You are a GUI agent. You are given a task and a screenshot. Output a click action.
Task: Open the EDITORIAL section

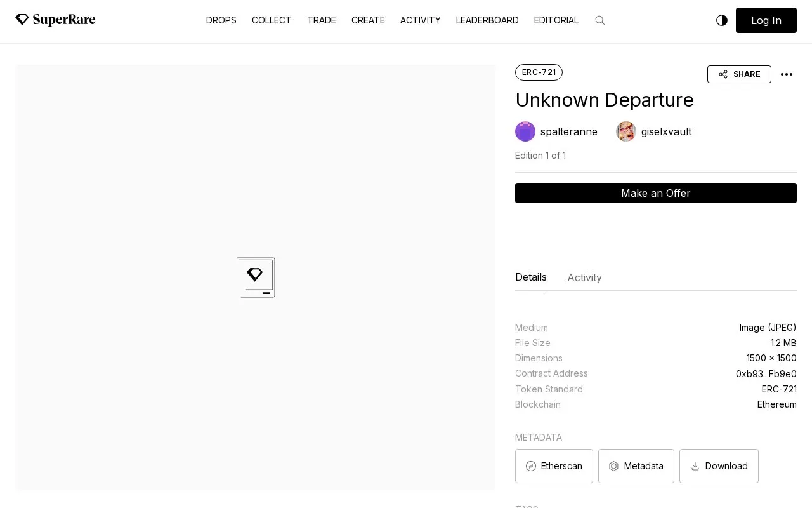tap(556, 20)
